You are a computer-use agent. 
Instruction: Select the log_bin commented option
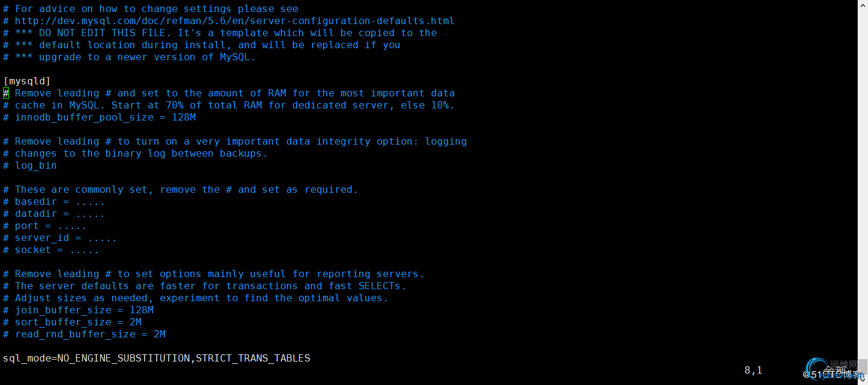tap(30, 166)
